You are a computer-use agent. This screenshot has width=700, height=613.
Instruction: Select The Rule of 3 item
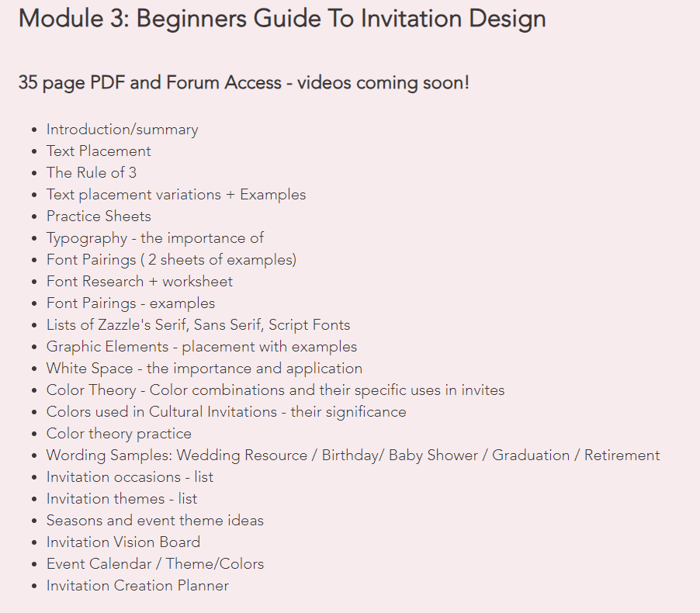click(x=92, y=173)
